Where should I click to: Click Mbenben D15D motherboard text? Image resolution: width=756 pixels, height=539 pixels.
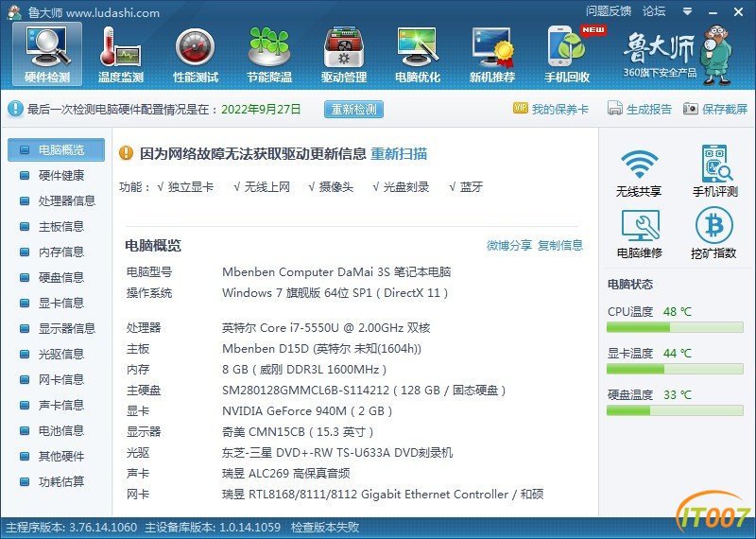tap(321, 349)
